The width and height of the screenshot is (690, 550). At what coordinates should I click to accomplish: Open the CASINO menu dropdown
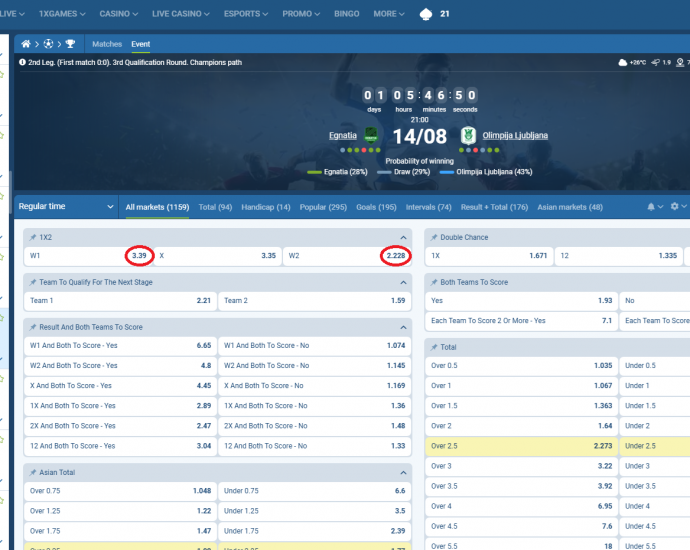(x=118, y=14)
